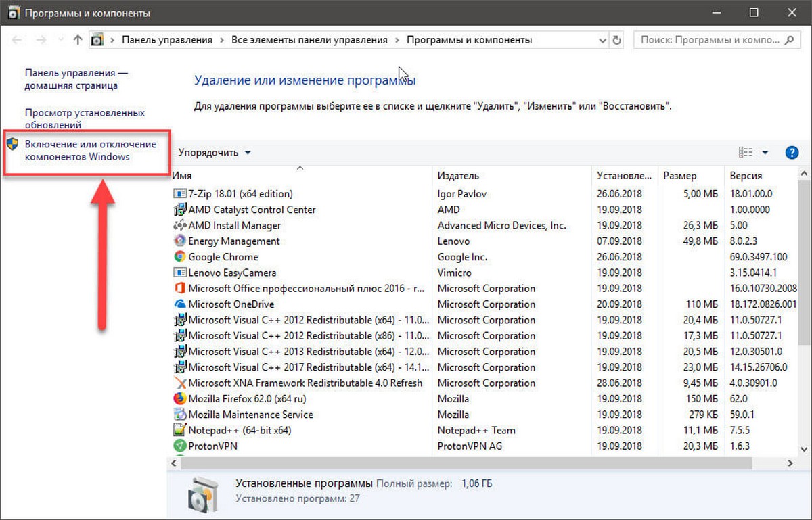
Task: Click the Visual C++ 2017 Redistributable icon
Action: click(x=179, y=367)
